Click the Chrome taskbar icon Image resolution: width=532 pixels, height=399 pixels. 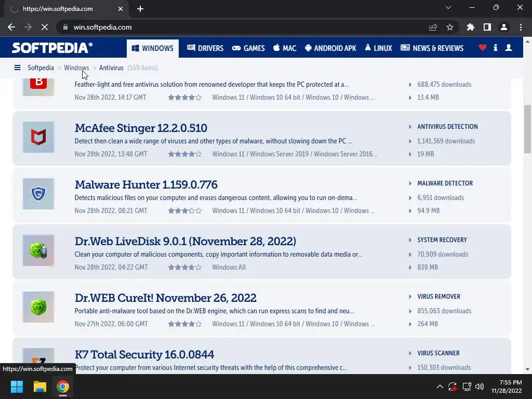(63, 387)
